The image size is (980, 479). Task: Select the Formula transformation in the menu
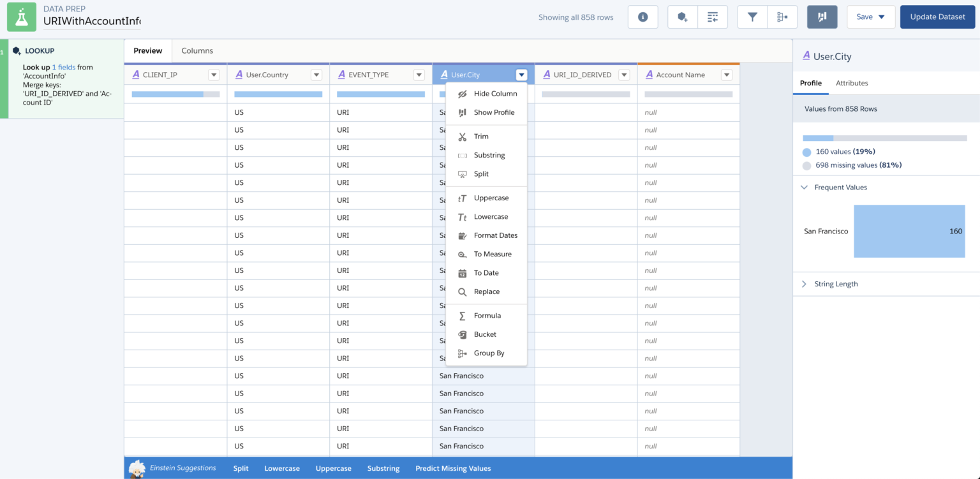click(487, 315)
